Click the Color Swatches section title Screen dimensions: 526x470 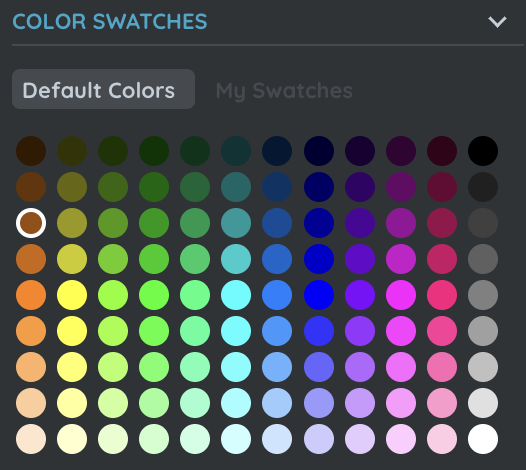tap(110, 21)
